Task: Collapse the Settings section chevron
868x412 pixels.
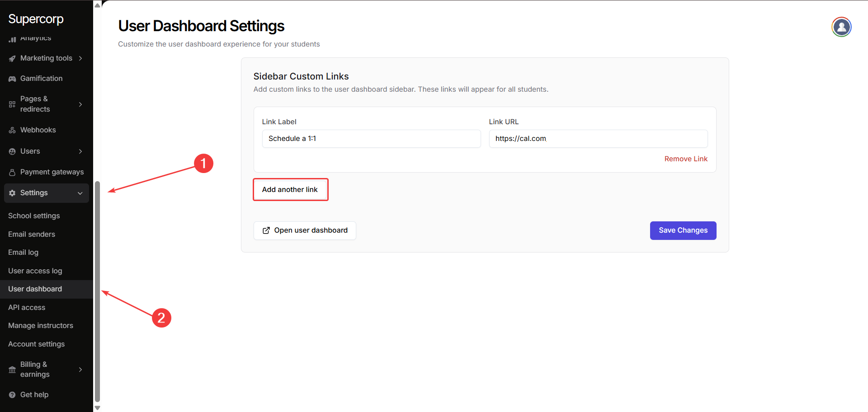Action: pos(80,193)
